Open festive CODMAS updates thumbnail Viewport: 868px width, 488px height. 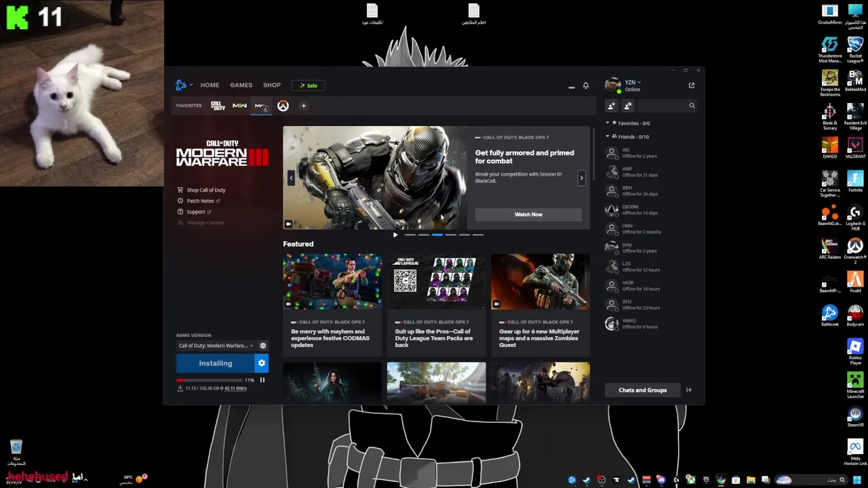332,282
